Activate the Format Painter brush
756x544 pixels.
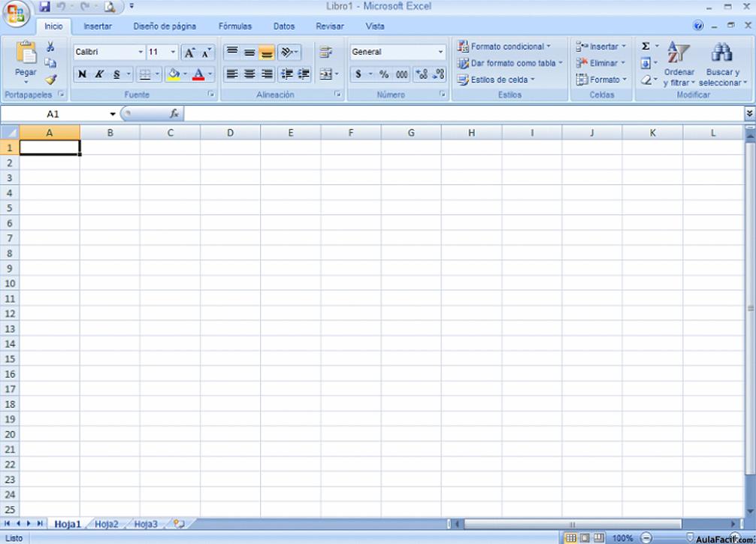(51, 80)
